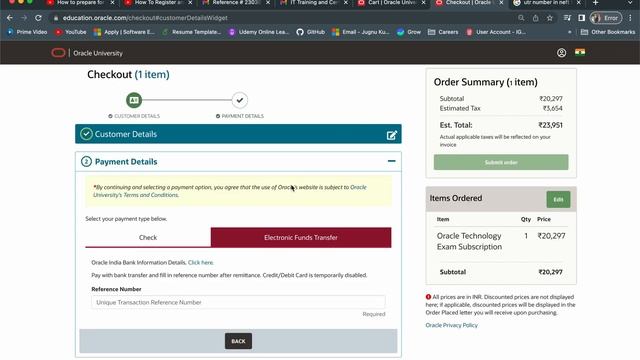
Task: Open the Prime Video bookmark
Action: coord(27,32)
